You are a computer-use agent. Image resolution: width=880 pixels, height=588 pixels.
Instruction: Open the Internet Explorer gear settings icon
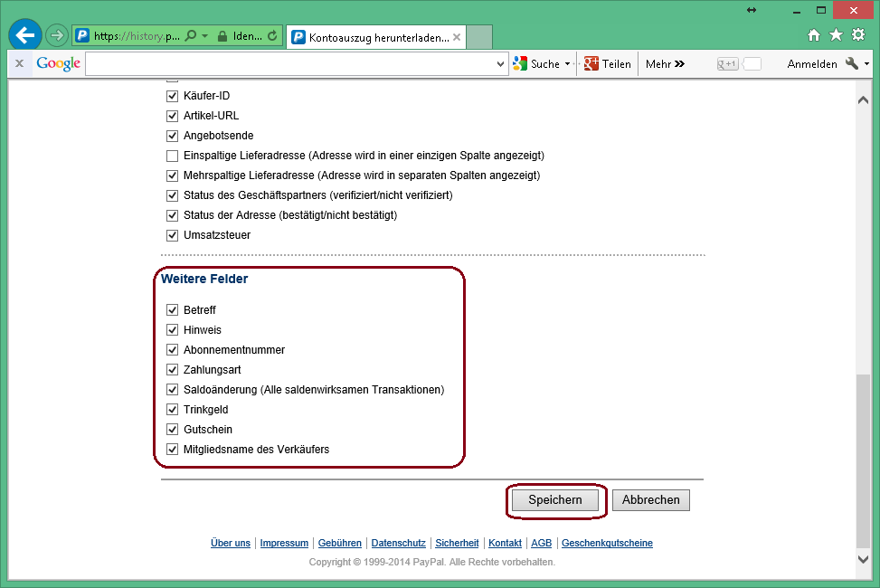click(858, 35)
